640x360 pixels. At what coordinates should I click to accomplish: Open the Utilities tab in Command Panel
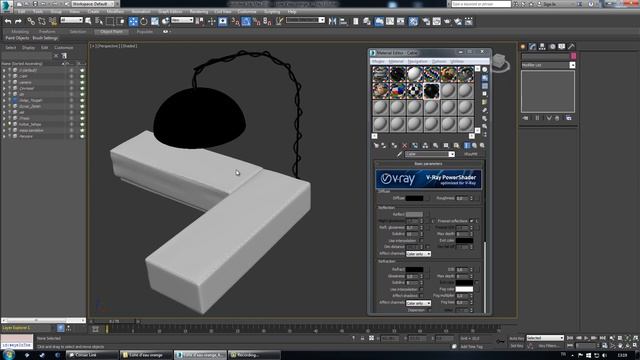click(572, 47)
